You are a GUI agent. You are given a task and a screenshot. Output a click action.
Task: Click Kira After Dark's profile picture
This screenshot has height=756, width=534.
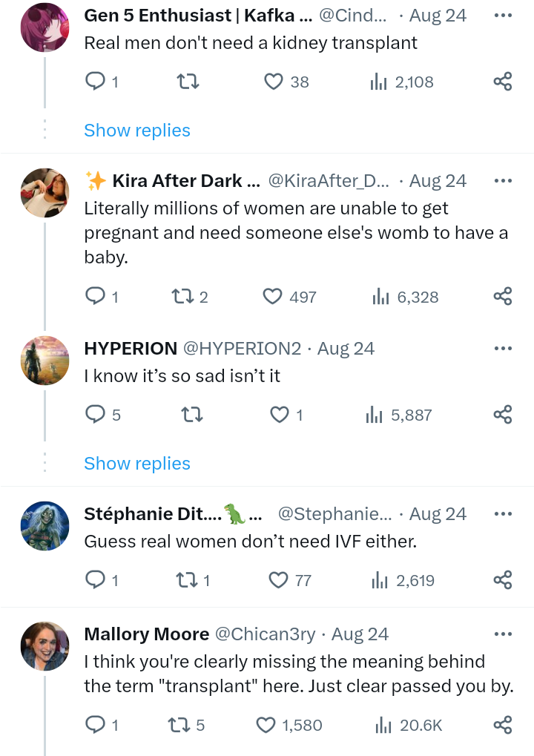pyautogui.click(x=44, y=193)
